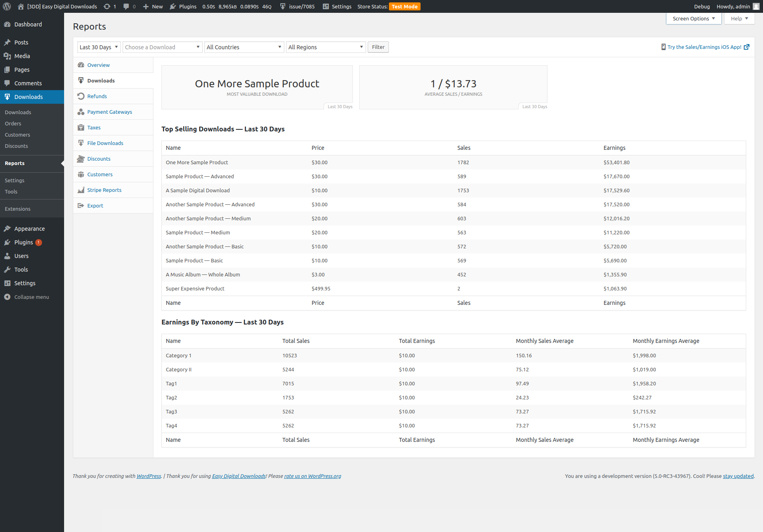Screen dimensions: 763x532
Task: Expand the All Countries dropdown
Action: tap(244, 47)
